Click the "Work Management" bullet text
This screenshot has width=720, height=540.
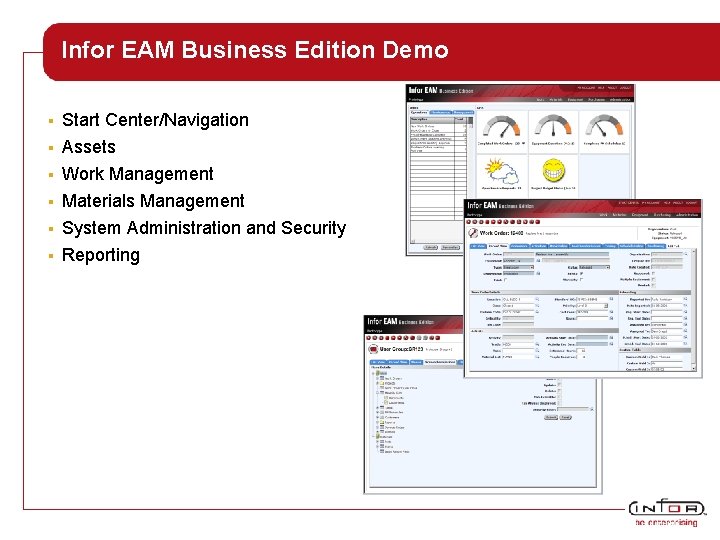(x=138, y=174)
